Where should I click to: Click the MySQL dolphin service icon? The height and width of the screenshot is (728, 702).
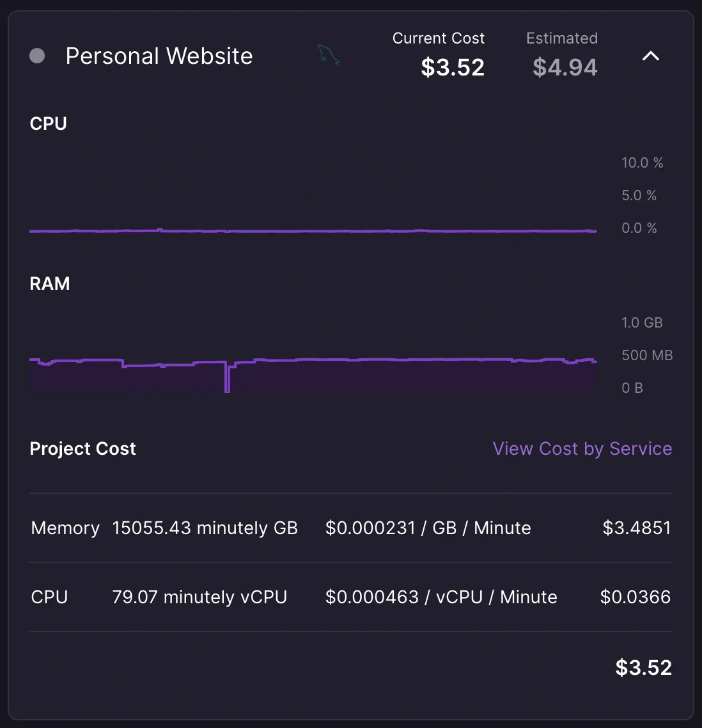[329, 56]
